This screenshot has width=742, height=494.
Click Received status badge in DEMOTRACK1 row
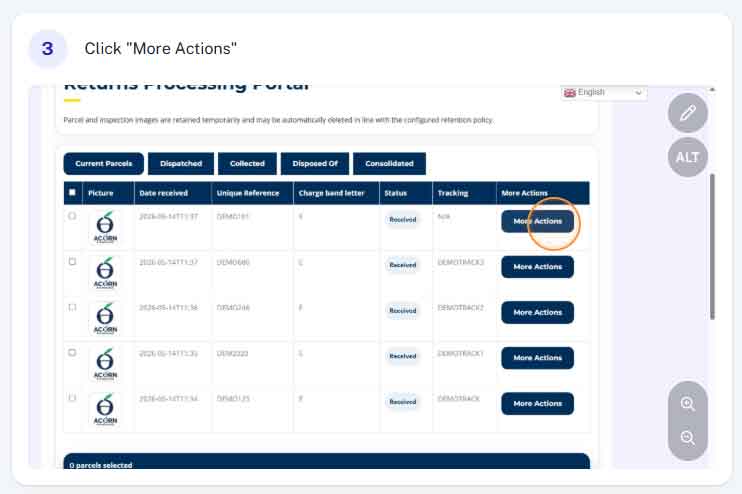403,356
